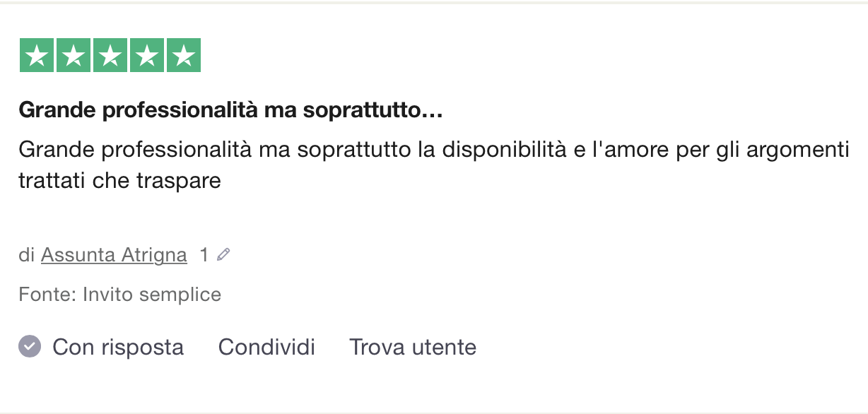Click the third star in the rating

(x=110, y=56)
